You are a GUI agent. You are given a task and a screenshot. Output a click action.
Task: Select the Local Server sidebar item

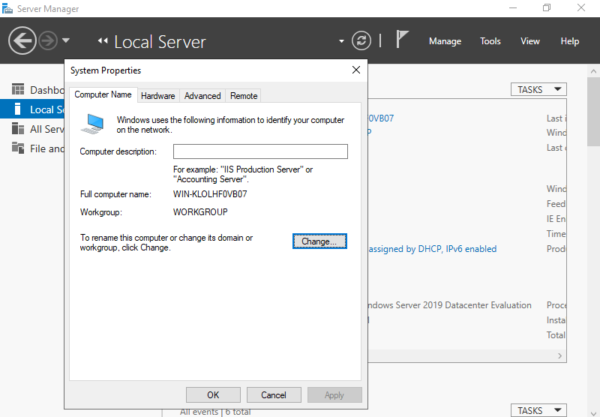click(x=33, y=109)
